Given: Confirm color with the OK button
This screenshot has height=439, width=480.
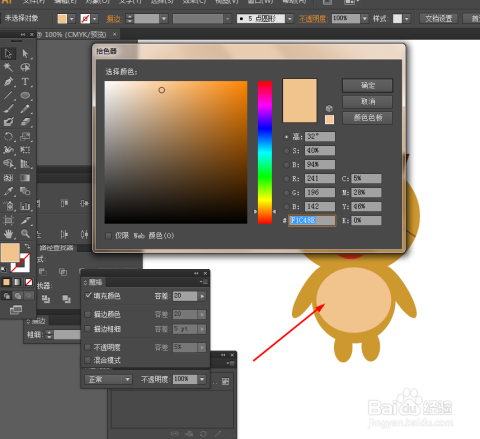Looking at the screenshot, I should [x=367, y=85].
